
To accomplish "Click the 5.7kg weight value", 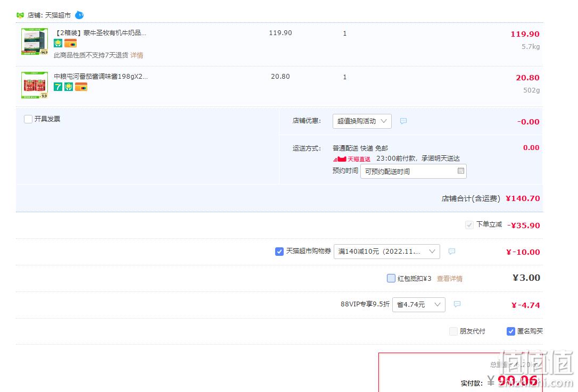I will [x=531, y=47].
